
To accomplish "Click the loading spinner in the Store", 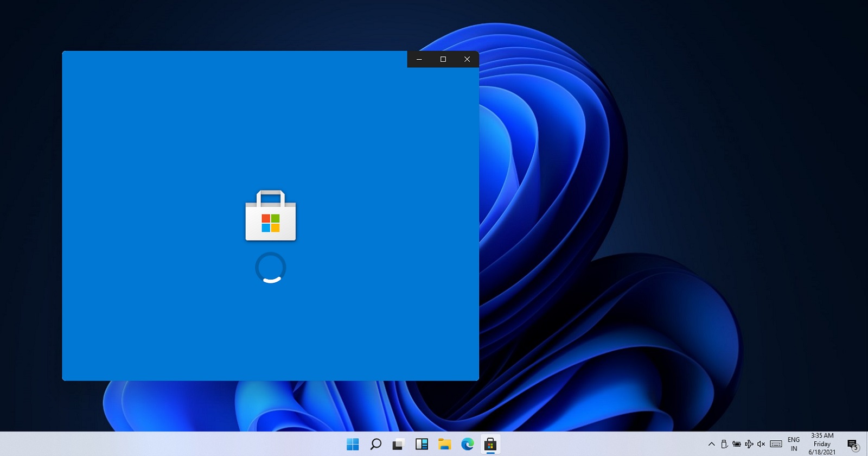I will click(271, 268).
